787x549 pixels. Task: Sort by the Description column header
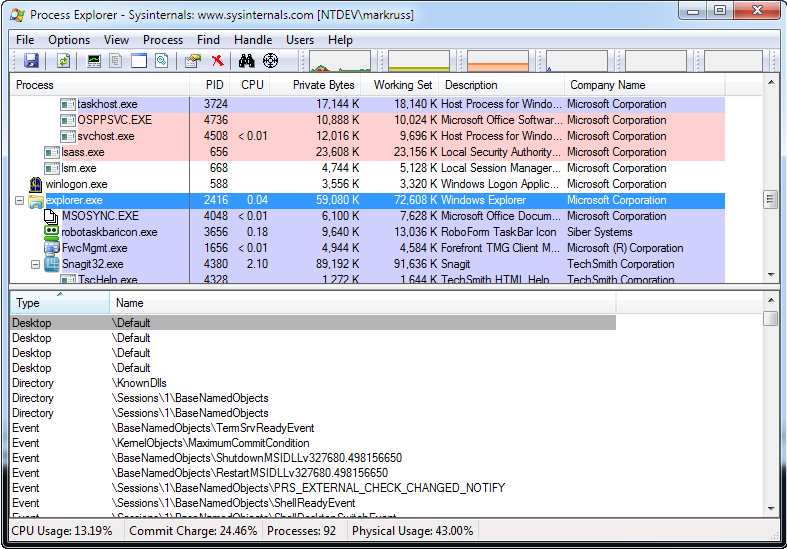(x=501, y=85)
